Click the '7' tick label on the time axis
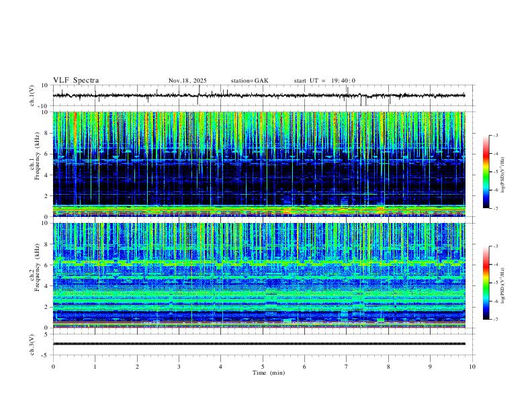 pyautogui.click(x=347, y=367)
